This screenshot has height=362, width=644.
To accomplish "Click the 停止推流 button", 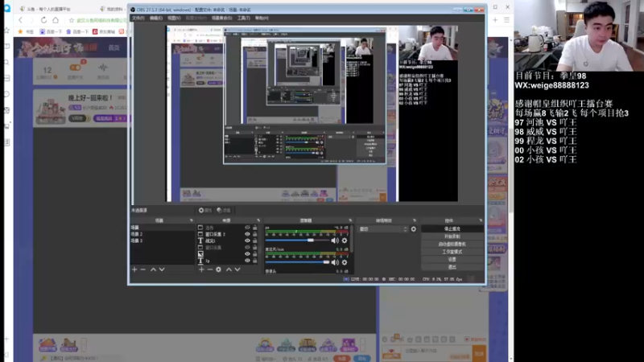I will pyautogui.click(x=452, y=228).
